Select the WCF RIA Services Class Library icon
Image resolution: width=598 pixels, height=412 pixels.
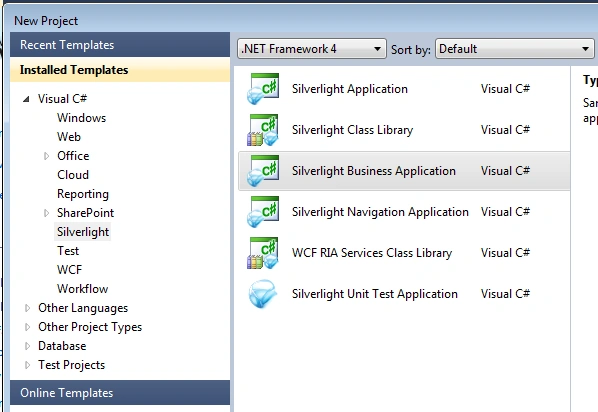pos(263,253)
